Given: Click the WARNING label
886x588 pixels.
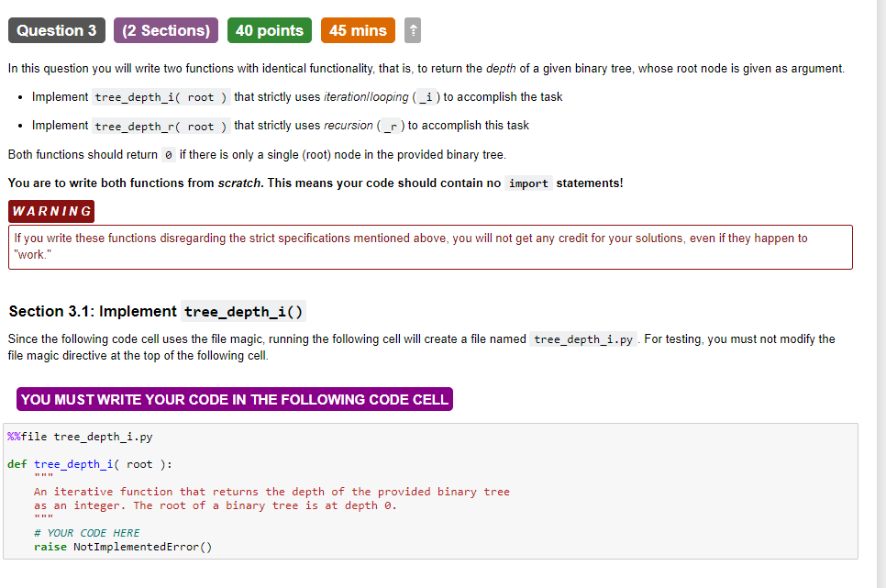Looking at the screenshot, I should click(x=50, y=211).
